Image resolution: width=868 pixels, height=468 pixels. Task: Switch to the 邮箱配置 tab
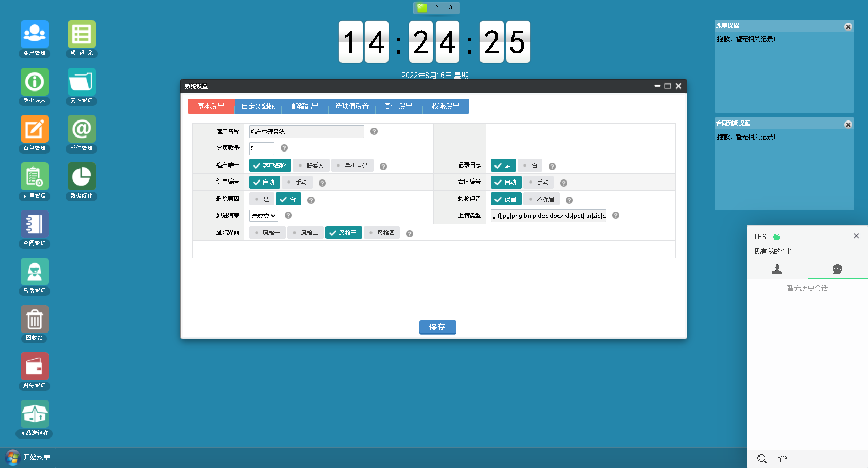pos(305,107)
